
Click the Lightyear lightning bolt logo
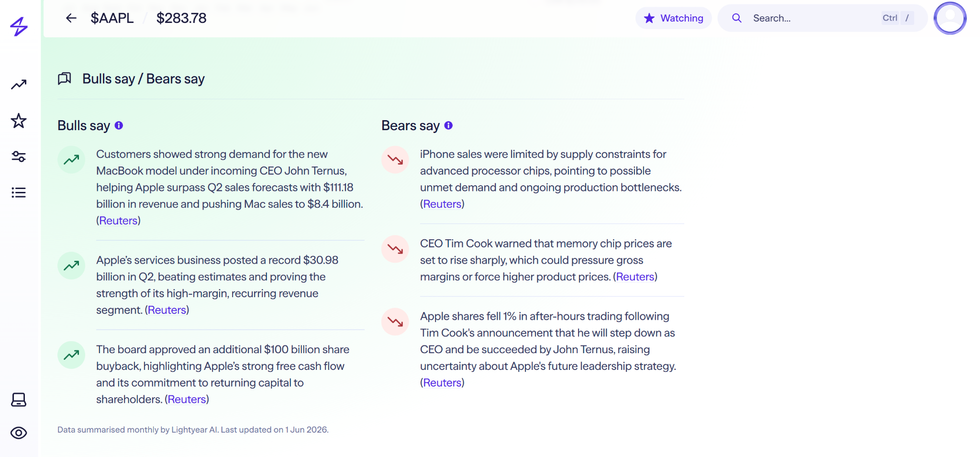(x=19, y=27)
